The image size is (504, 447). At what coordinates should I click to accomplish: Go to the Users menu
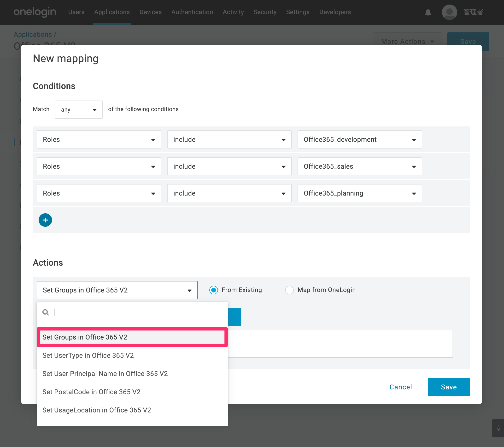[x=76, y=12]
